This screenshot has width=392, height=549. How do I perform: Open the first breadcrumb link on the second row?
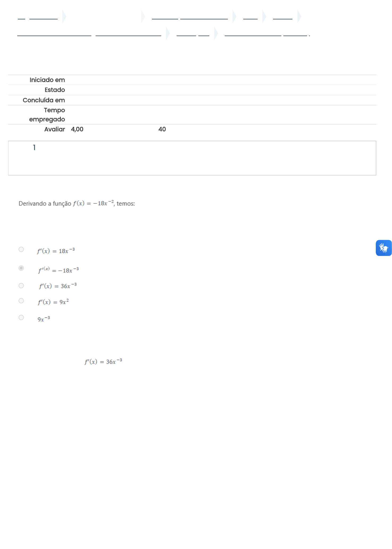tap(54, 34)
